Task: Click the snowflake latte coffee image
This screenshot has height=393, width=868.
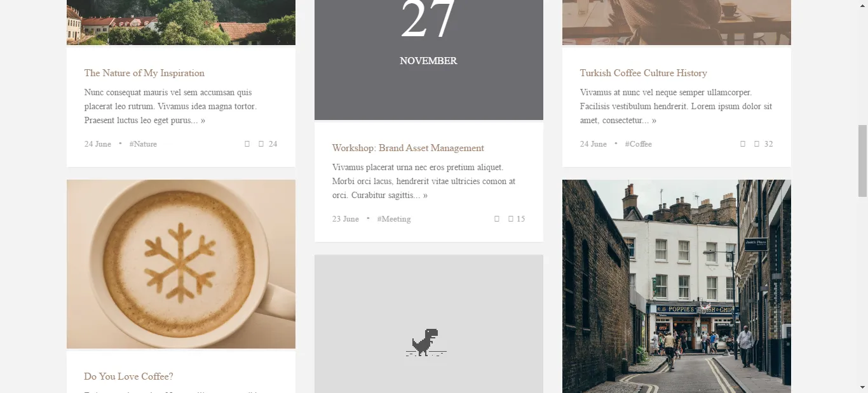Action: (181, 264)
